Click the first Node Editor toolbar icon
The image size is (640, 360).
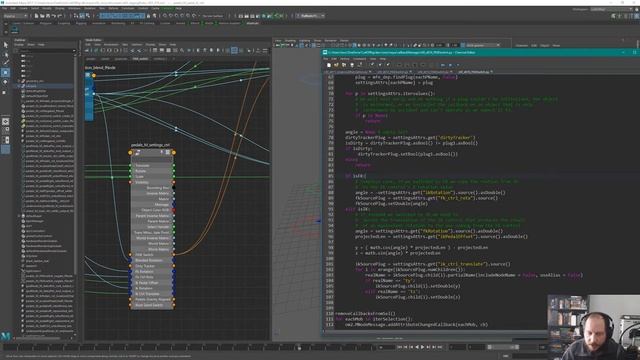point(87,51)
